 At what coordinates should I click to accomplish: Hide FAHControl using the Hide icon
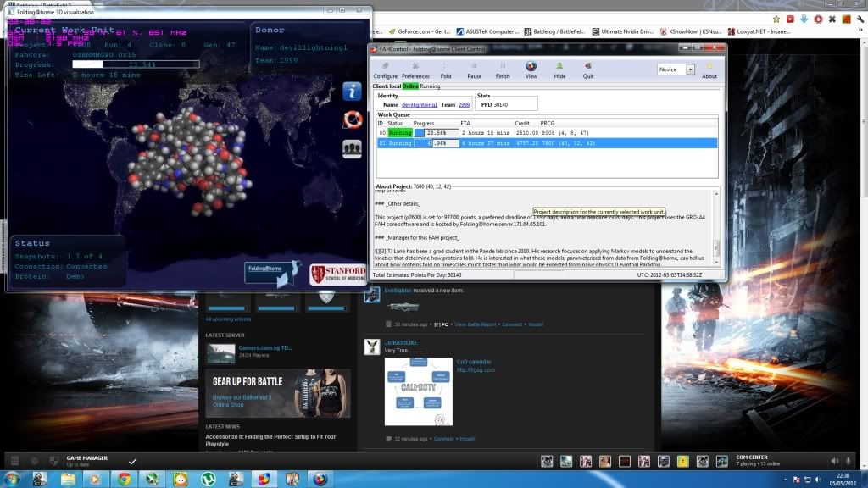coord(559,69)
